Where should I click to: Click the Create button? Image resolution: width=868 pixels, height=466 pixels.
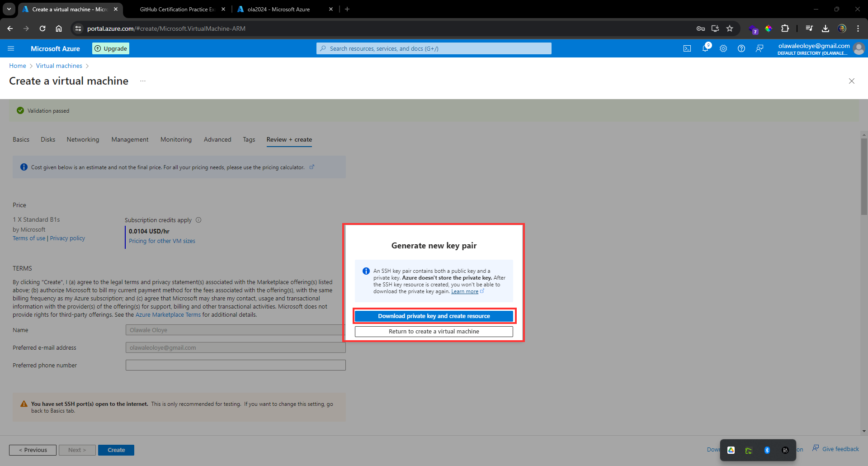pos(116,450)
